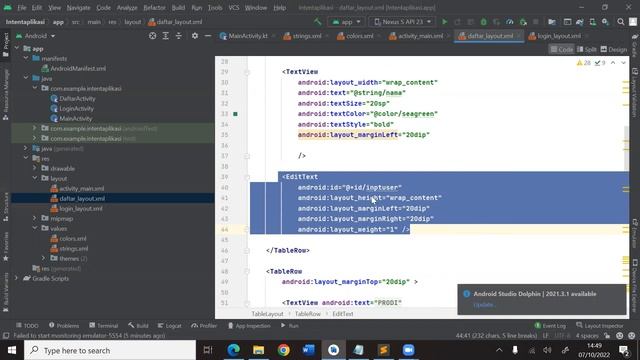This screenshot has height=360, width=640.
Task: Open Microsoft Word from taskbar
Action: tap(309, 350)
